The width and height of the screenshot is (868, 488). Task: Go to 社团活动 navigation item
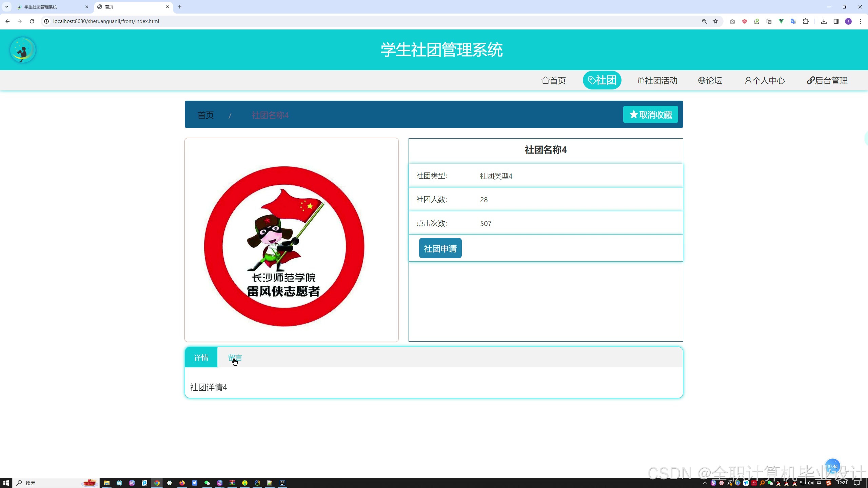coord(657,81)
